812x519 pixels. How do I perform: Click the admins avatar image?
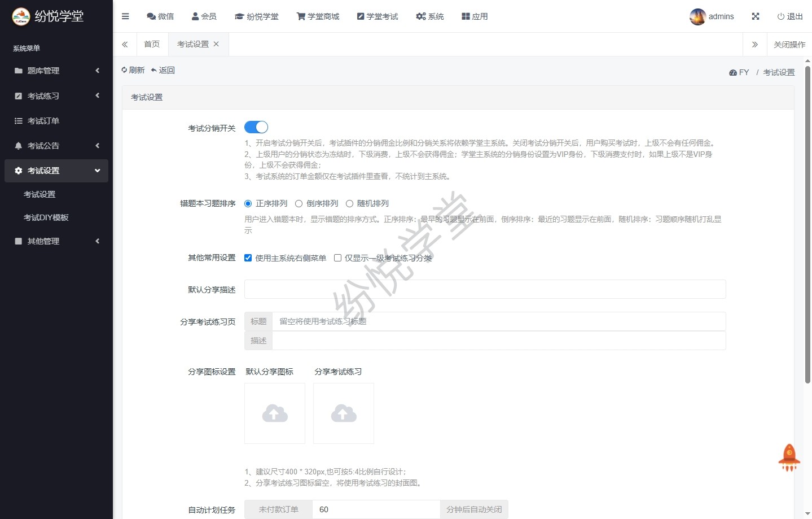coord(697,16)
